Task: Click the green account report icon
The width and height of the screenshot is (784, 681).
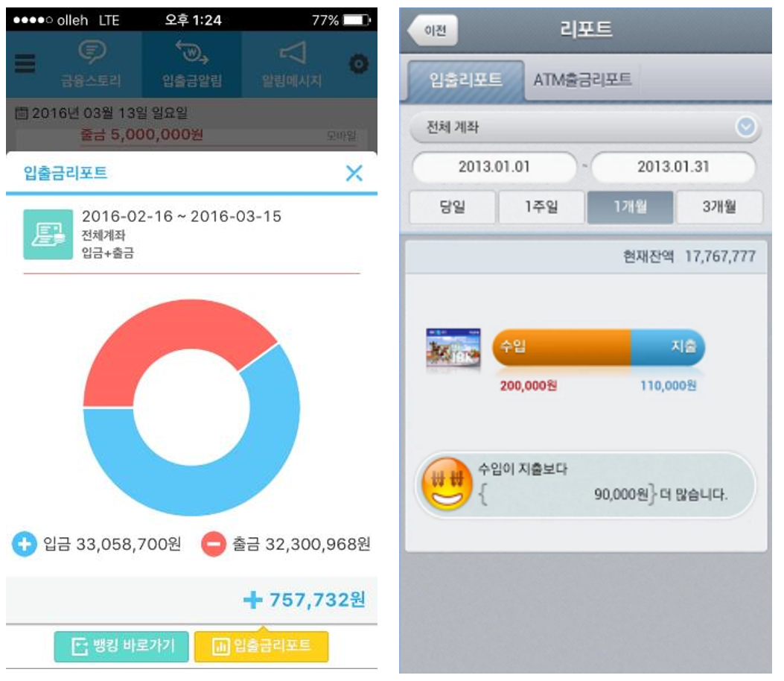Action: pyautogui.click(x=48, y=234)
